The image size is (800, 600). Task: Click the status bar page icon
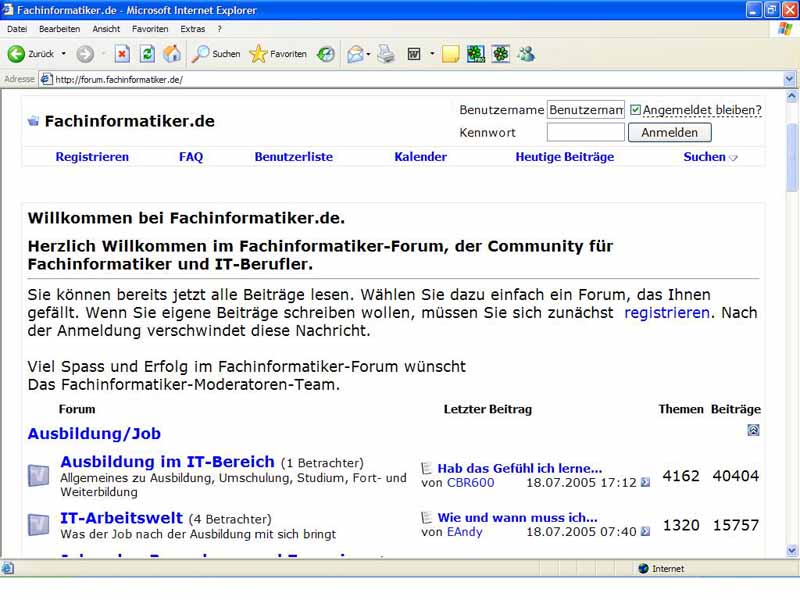click(8, 568)
